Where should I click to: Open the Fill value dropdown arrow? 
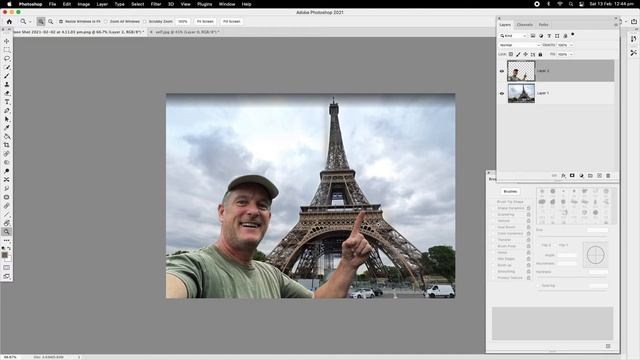click(571, 54)
